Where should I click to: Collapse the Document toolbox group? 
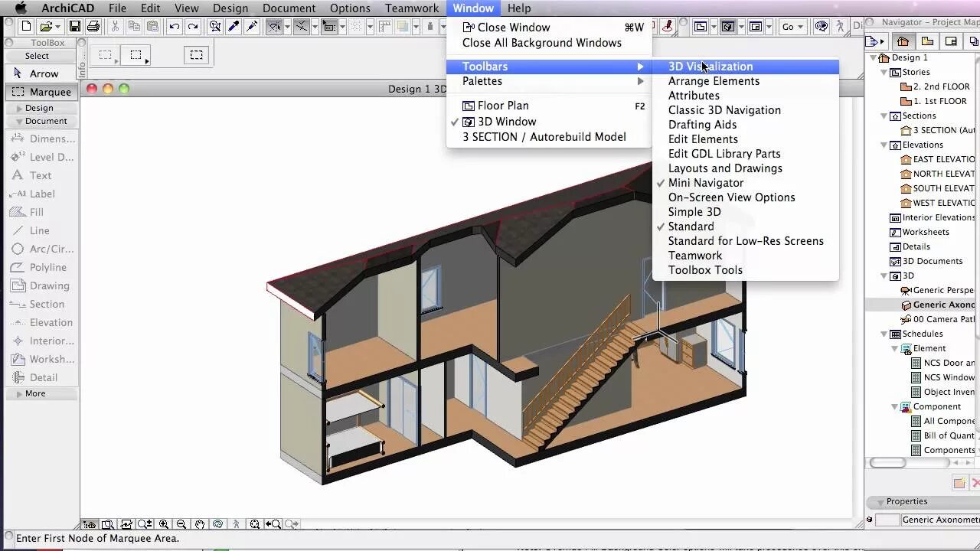point(19,122)
